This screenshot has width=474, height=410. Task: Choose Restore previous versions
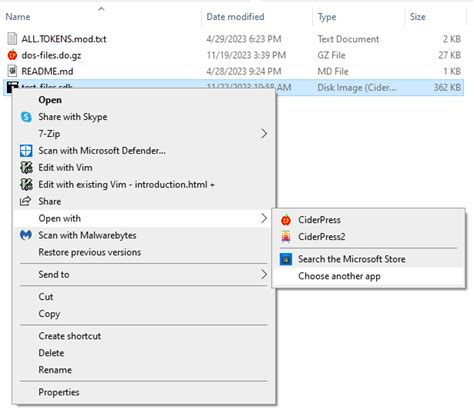point(144,252)
